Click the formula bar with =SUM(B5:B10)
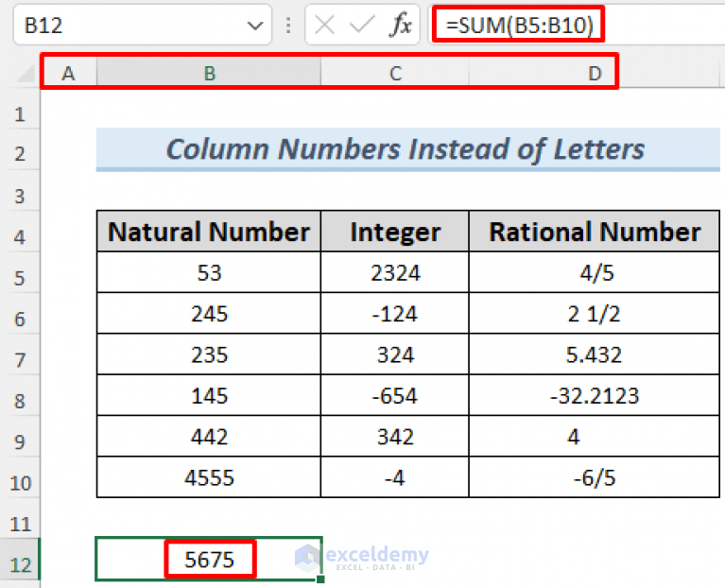Screen dimensions: 725x588 pos(577,25)
